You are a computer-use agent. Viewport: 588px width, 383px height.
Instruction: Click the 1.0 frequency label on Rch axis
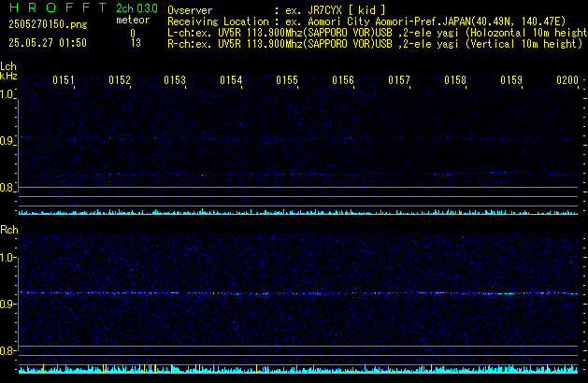[7, 258]
